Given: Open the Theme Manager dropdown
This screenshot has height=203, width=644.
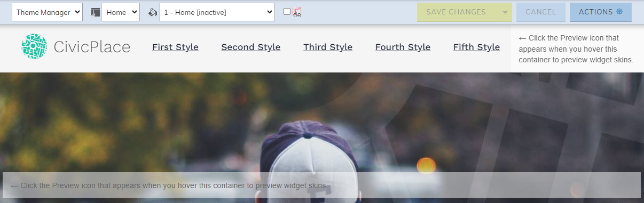Looking at the screenshot, I should (47, 12).
